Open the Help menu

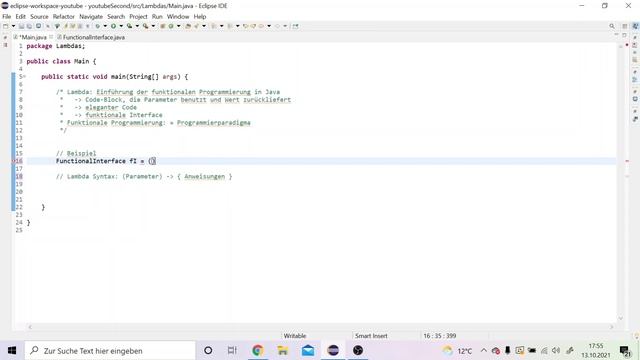[200, 17]
